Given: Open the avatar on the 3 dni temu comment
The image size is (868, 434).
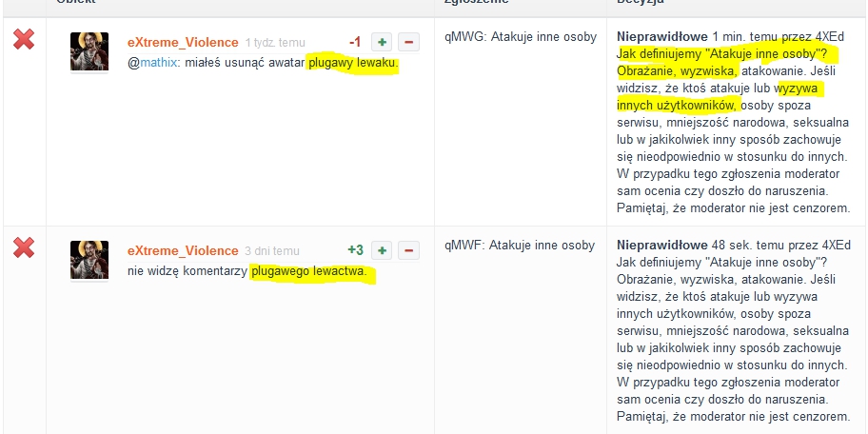Looking at the screenshot, I should pos(89,260).
